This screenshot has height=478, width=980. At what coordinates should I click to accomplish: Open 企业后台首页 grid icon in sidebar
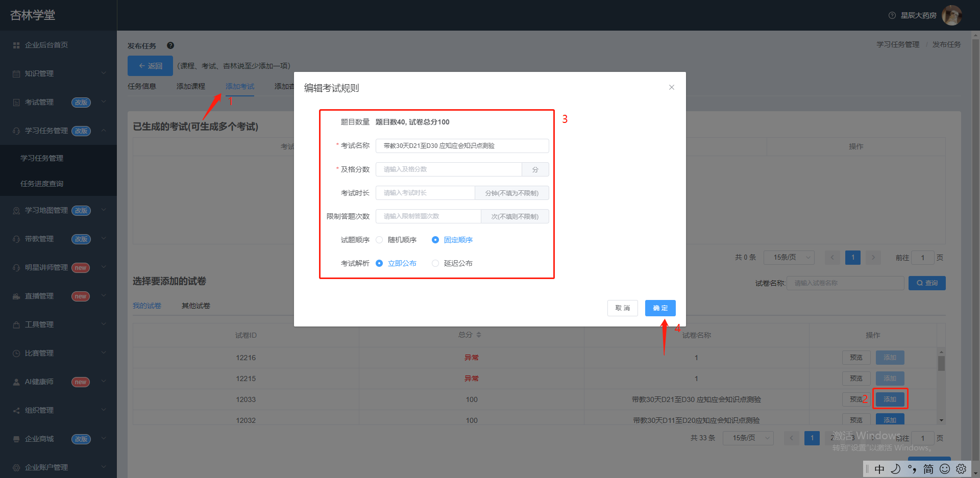pyautogui.click(x=16, y=45)
